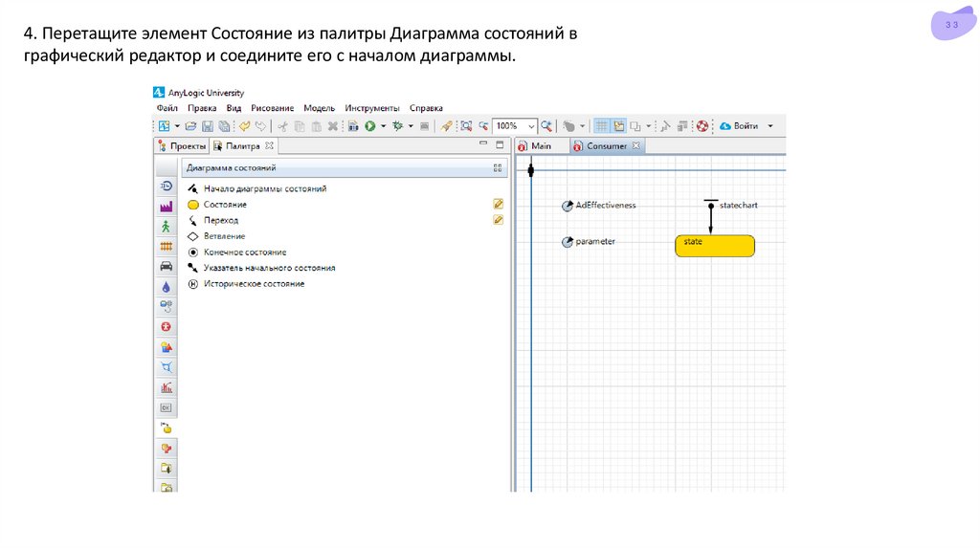
Task: Expand the dropdown arrow next to Войти
Action: pos(770,126)
